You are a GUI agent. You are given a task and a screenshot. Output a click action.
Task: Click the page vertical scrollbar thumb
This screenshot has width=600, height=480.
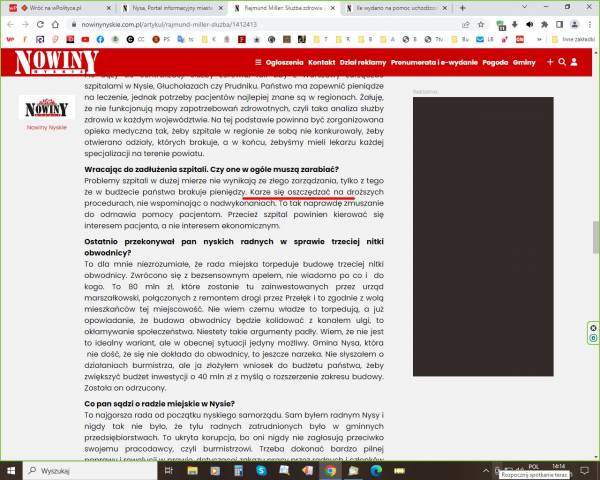click(596, 237)
